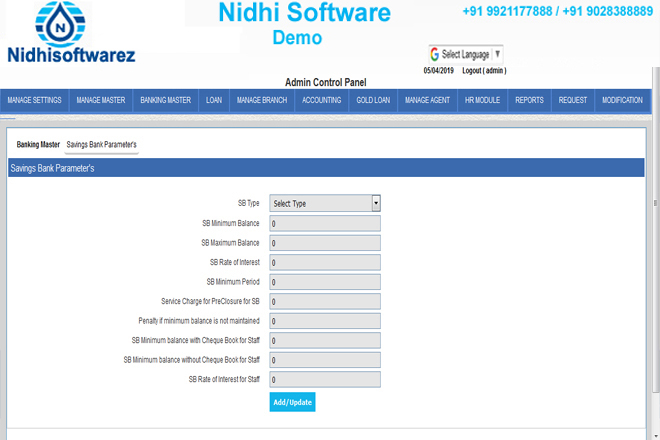Click the Banking Master breadcrumb link

(38, 145)
